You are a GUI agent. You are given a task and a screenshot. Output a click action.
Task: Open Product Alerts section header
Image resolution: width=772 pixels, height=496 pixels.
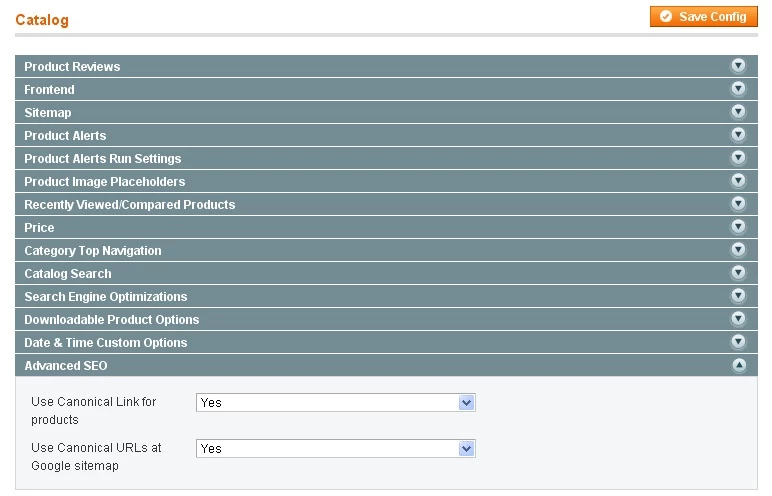coord(386,135)
